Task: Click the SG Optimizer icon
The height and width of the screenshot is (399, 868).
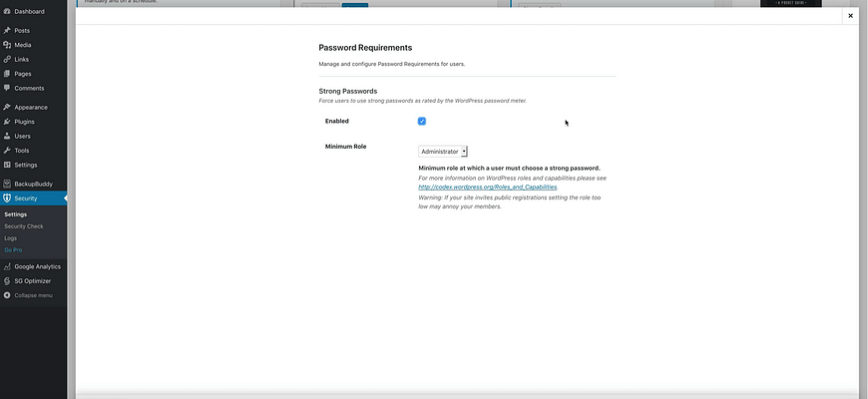Action: [x=7, y=281]
